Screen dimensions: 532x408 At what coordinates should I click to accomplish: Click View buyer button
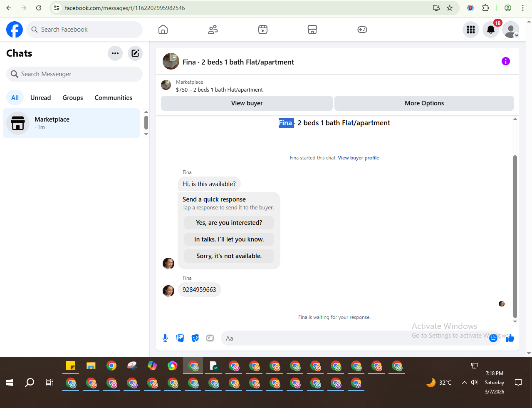247,103
